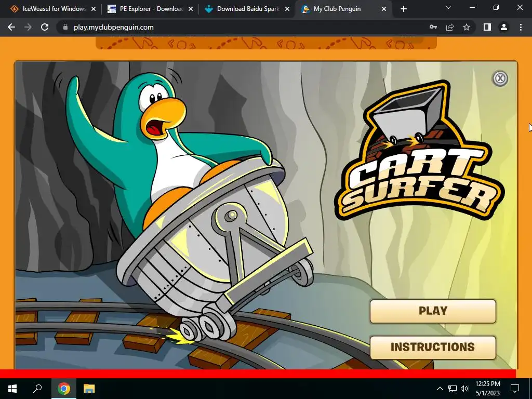Screen dimensions: 532x399
Task: Go back to the previous page
Action: coord(11,27)
